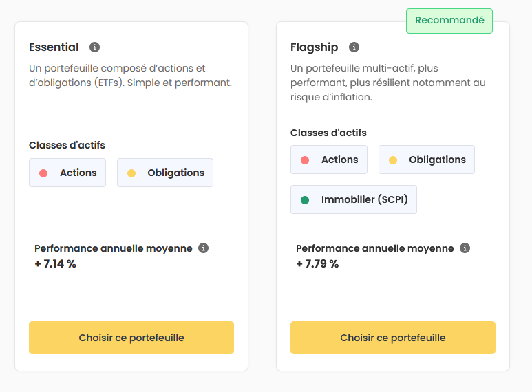The image size is (532, 392).
Task: Select the Actions chip in Essential card
Action: coord(67,173)
